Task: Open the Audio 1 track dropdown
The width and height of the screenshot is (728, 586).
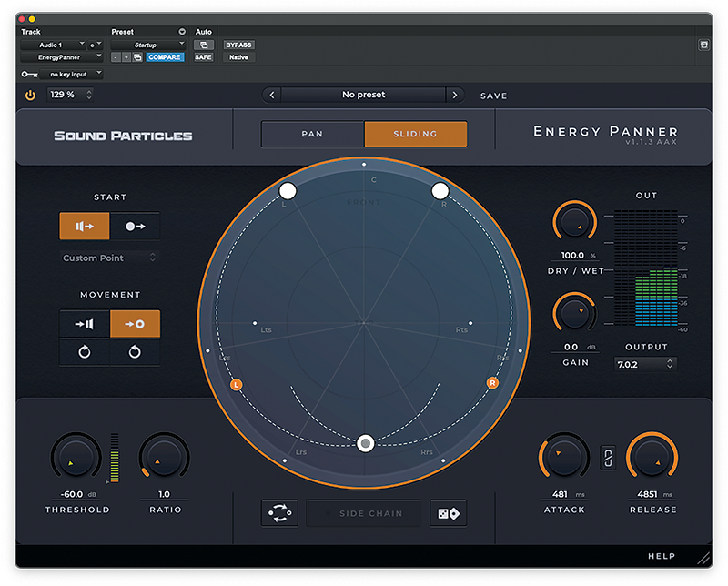Action: coord(54,45)
